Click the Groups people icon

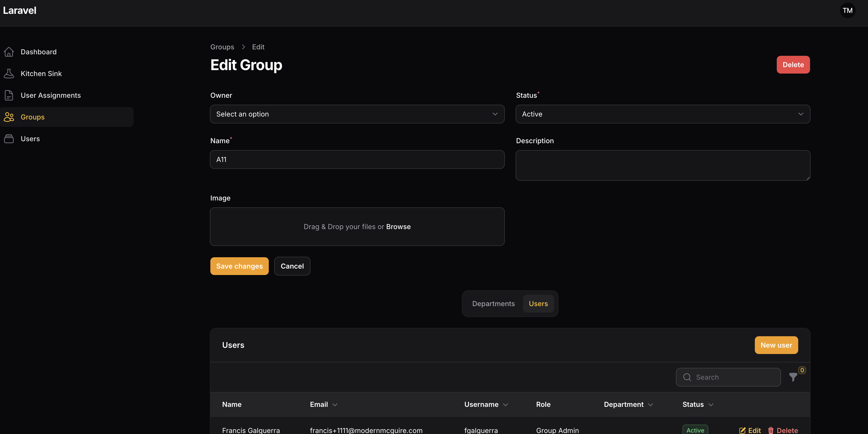coord(9,117)
